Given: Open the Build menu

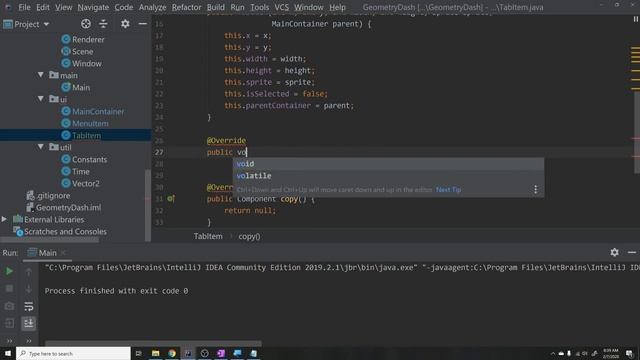Looking at the screenshot, I should [x=216, y=7].
